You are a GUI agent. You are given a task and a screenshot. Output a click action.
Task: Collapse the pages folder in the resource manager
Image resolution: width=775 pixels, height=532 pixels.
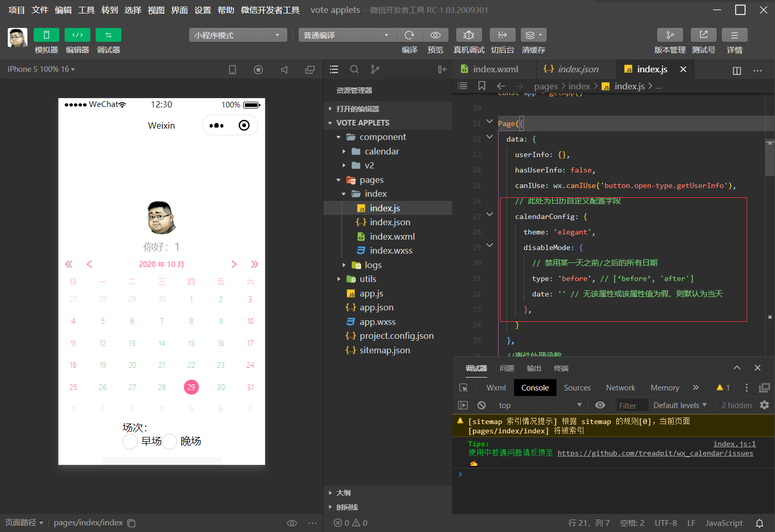coord(338,179)
